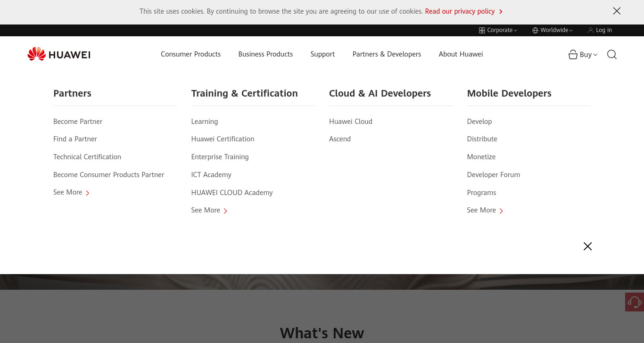Open Programs link
The image size is (644, 343).
[x=481, y=193]
